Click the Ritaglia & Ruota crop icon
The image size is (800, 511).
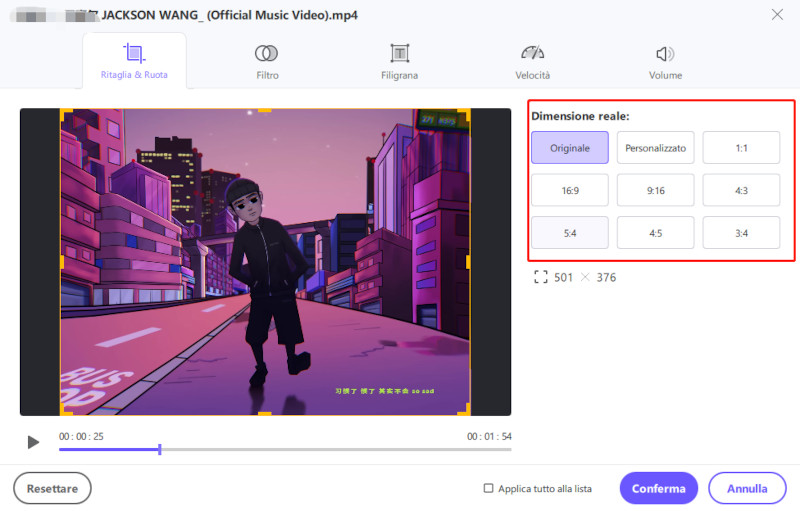point(133,53)
